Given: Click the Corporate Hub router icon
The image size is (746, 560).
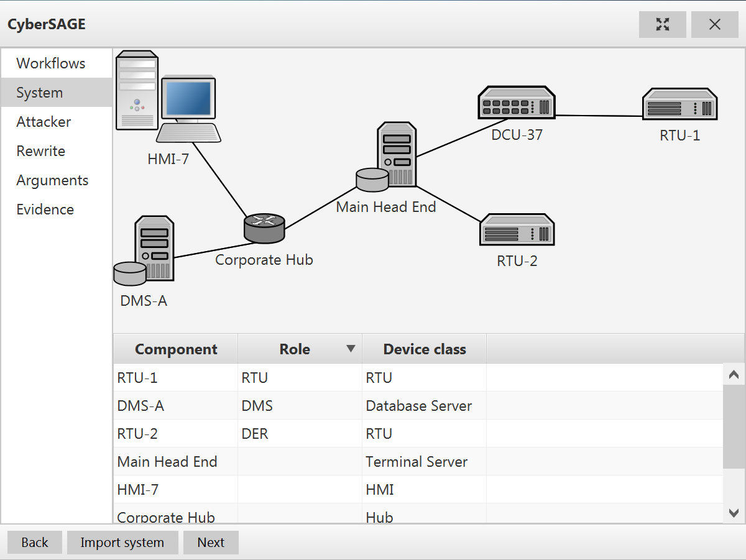Looking at the screenshot, I should point(264,228).
